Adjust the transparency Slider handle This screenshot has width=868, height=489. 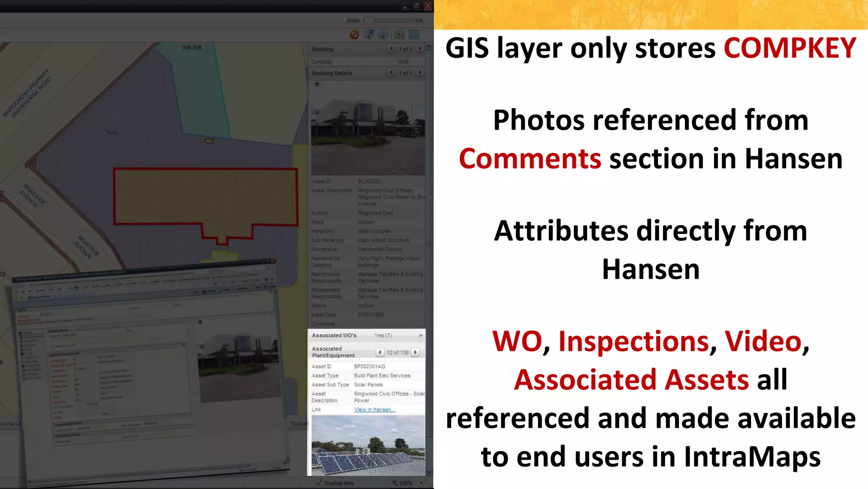369,20
